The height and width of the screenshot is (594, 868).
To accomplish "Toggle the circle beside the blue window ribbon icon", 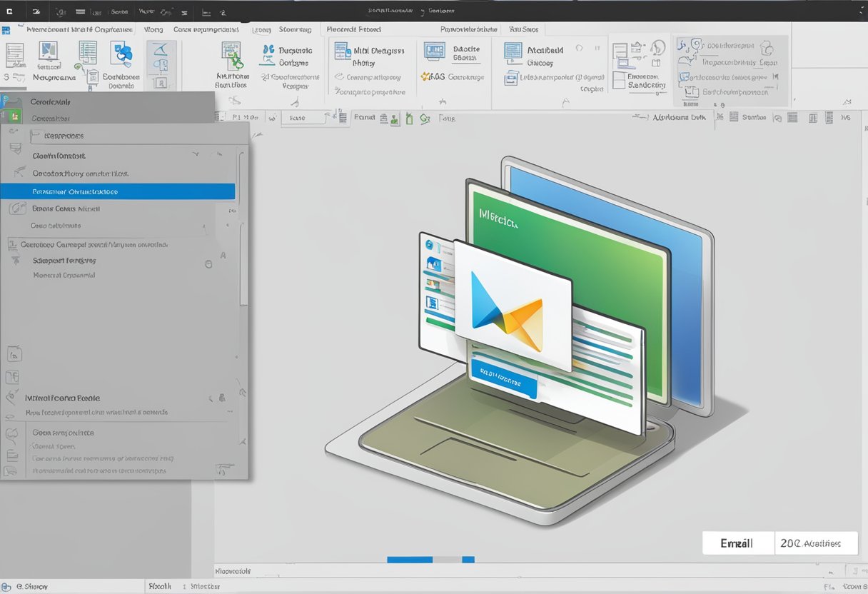I will click(x=578, y=48).
